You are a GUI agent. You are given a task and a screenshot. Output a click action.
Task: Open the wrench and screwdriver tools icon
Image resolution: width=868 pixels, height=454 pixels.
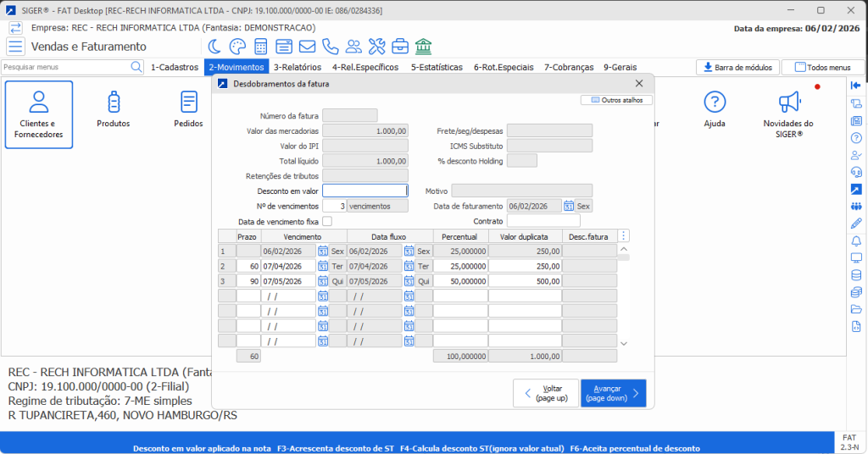[x=377, y=47]
